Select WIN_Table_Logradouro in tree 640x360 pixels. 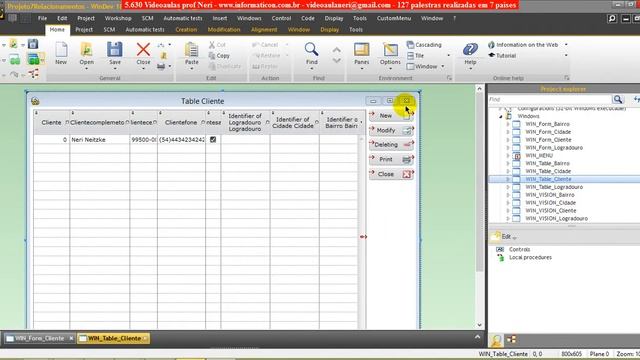tap(554, 187)
